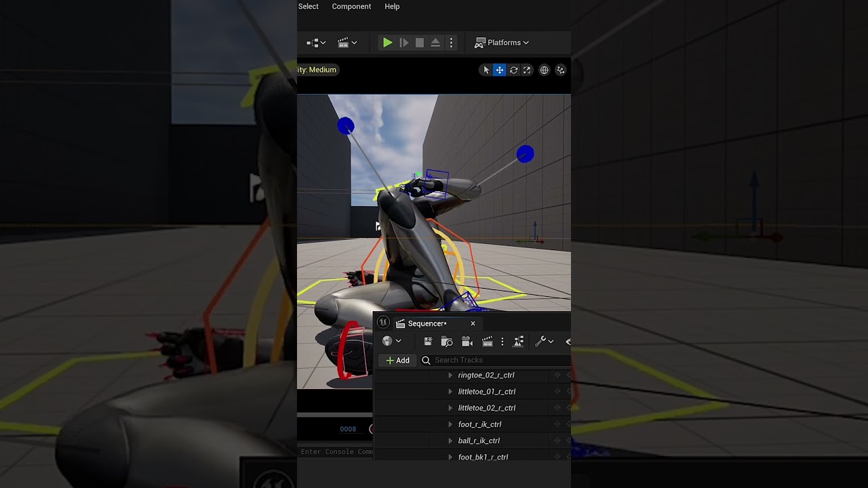Select the littletoe_02_r_ctrl track row
This screenshot has width=868, height=488.
473,408
